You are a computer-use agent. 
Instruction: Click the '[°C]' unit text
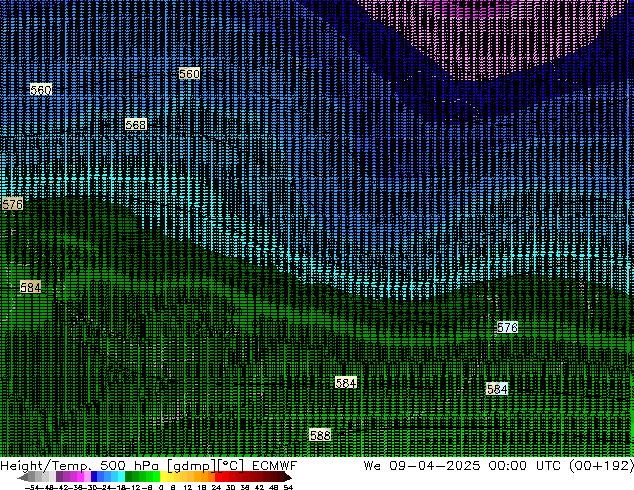point(230,466)
